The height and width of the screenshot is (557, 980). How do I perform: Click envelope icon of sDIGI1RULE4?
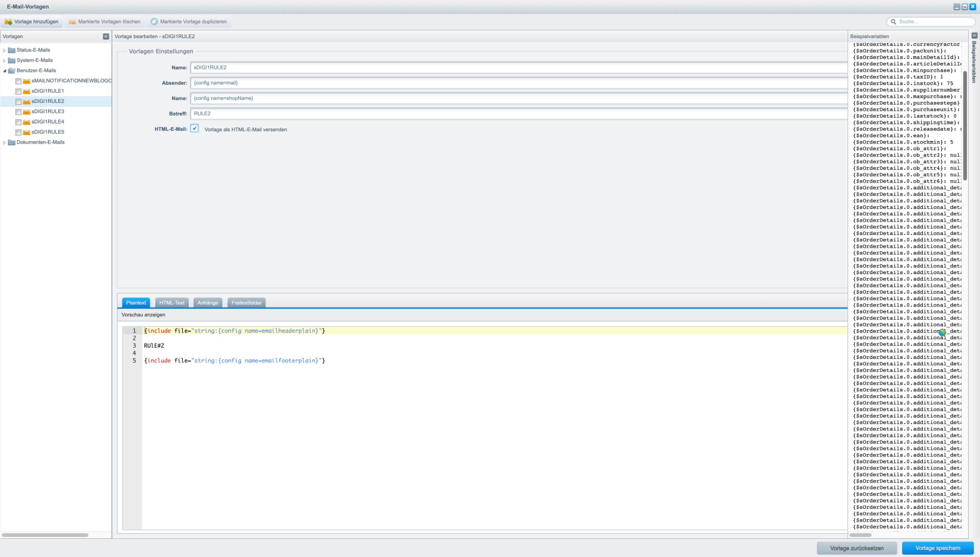[26, 122]
